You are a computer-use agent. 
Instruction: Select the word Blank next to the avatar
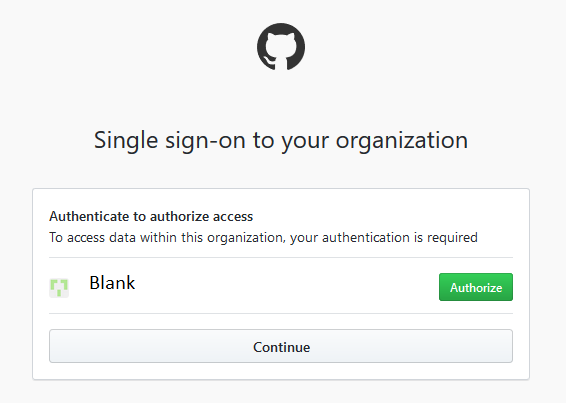pyautogui.click(x=112, y=282)
